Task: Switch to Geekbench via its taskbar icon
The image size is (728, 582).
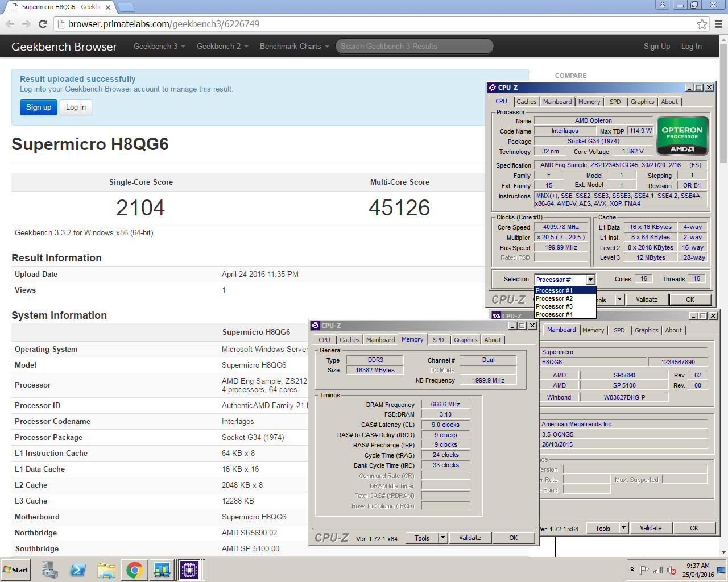Action: (x=162, y=569)
